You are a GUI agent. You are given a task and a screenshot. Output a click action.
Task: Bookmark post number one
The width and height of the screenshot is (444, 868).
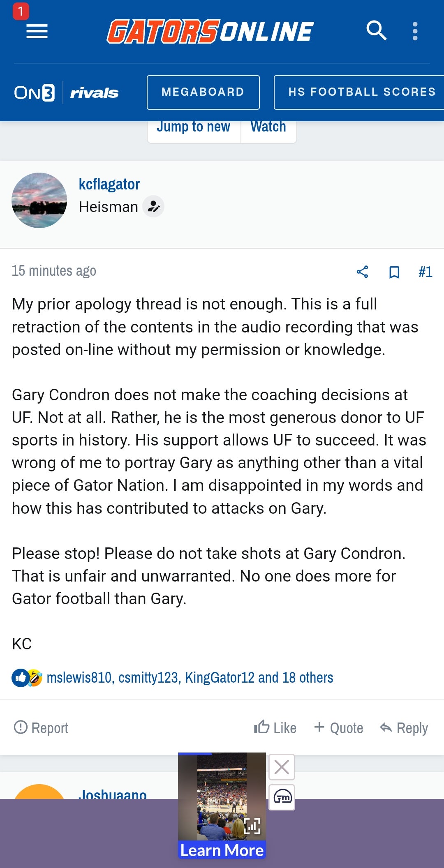point(394,272)
